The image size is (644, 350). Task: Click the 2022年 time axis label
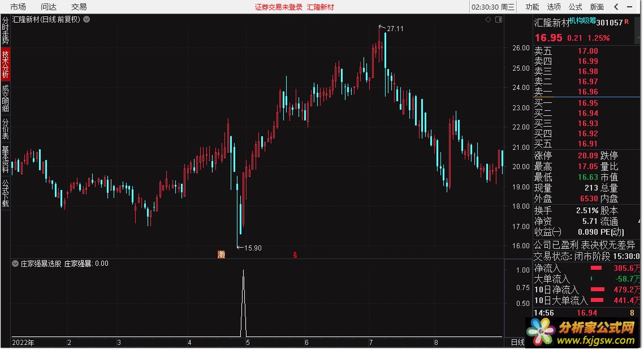click(x=23, y=343)
